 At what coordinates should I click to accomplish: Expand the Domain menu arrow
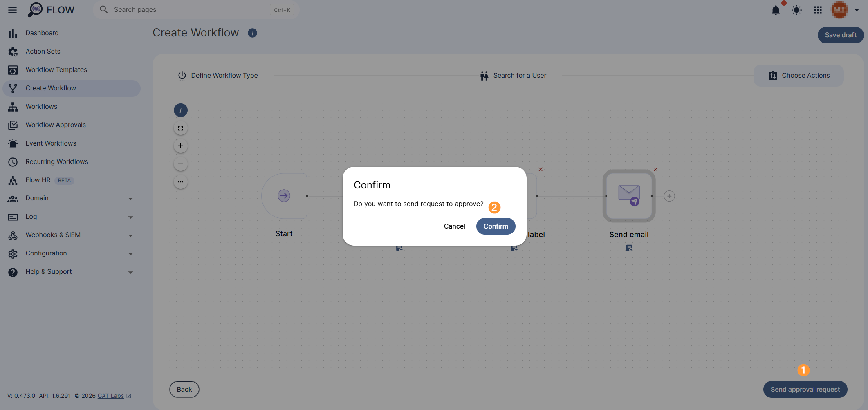[131, 199]
